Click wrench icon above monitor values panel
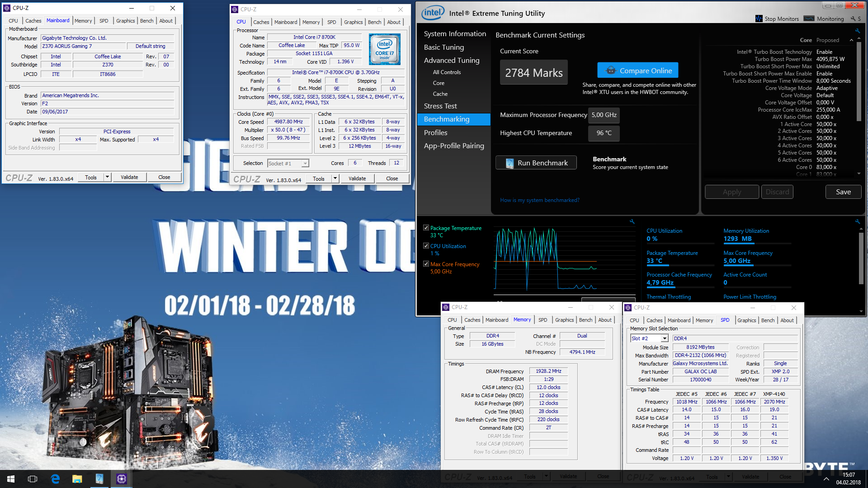The height and width of the screenshot is (488, 868). (x=858, y=221)
